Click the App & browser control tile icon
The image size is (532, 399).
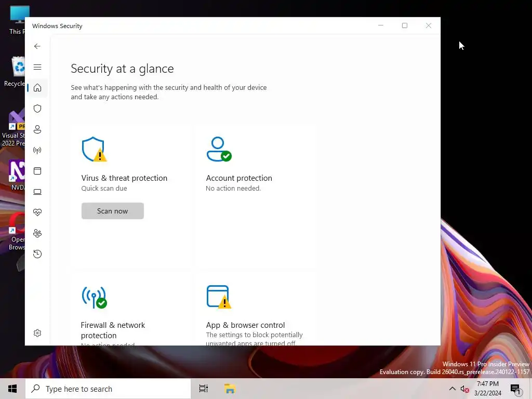(x=219, y=297)
